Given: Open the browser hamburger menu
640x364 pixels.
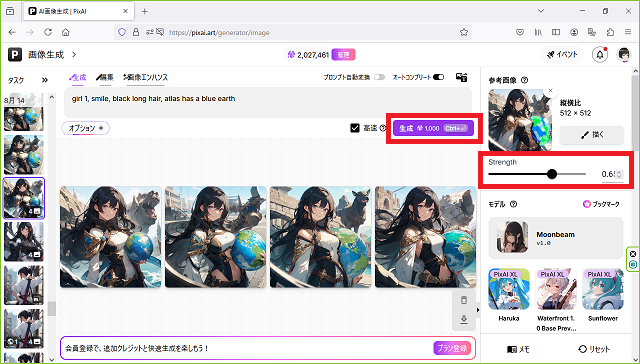Looking at the screenshot, I should (x=628, y=32).
